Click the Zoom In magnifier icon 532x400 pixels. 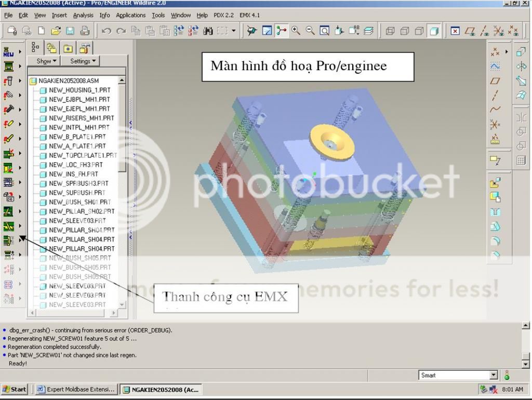click(x=296, y=31)
